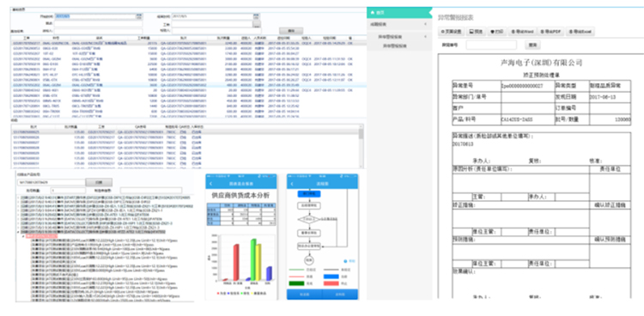Open the start date calendar picker
Viewport: 644px width, 316px height.
tap(139, 16)
